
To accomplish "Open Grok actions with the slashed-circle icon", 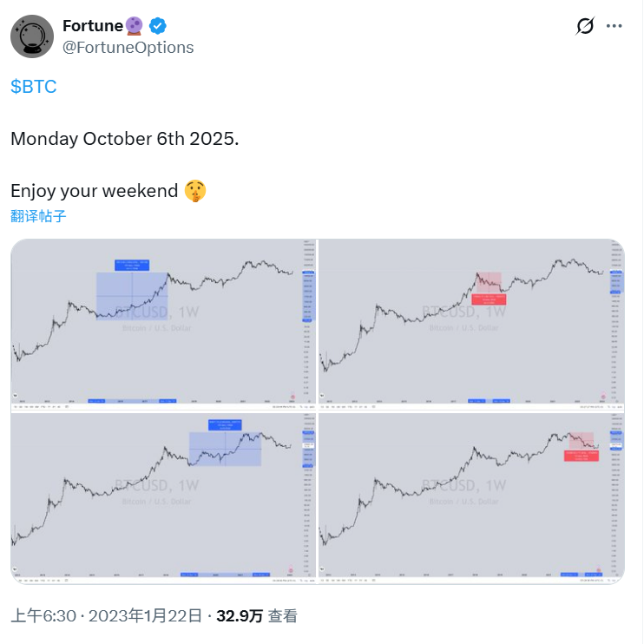I will tap(585, 26).
